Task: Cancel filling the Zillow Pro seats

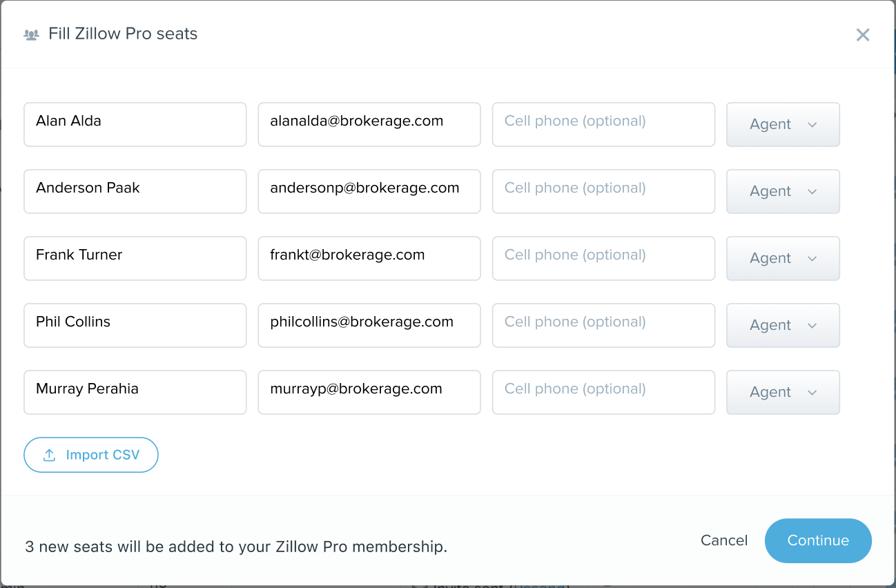Action: pos(723,540)
